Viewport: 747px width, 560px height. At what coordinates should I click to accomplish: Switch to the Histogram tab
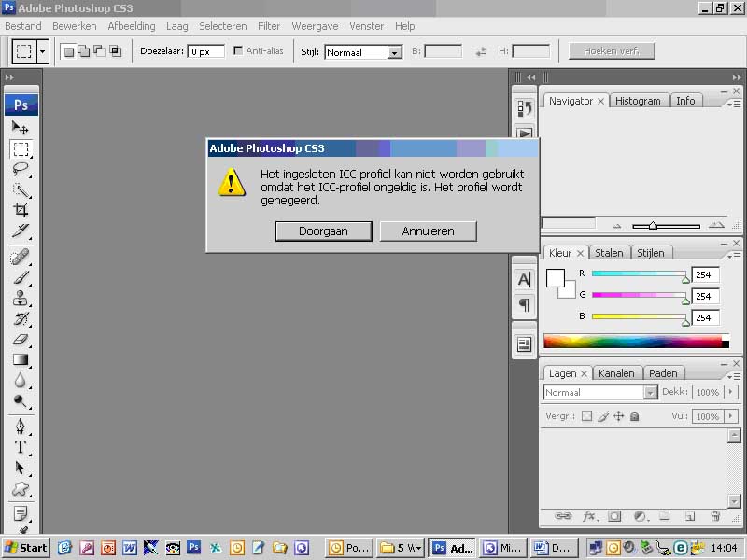(638, 101)
